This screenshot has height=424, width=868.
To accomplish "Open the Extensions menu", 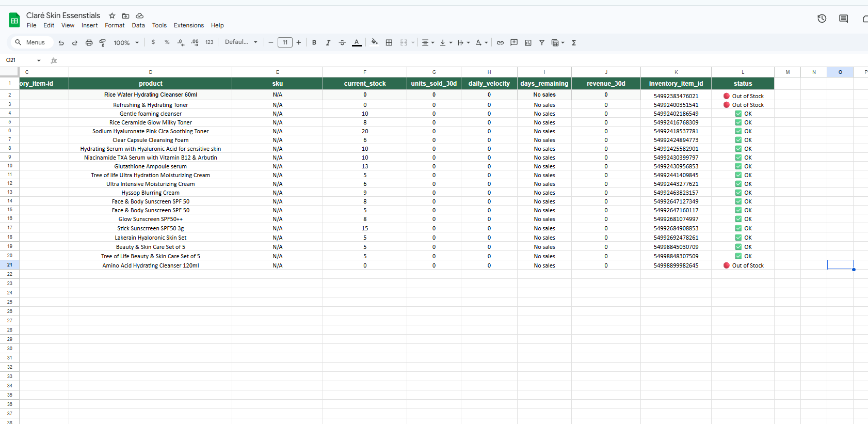I will 189,25.
